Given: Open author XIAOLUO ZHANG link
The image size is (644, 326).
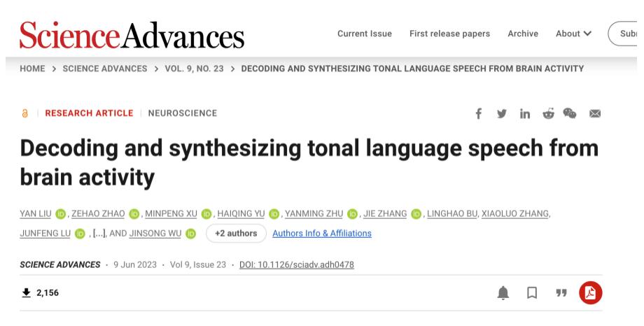Looking at the screenshot, I should [515, 214].
